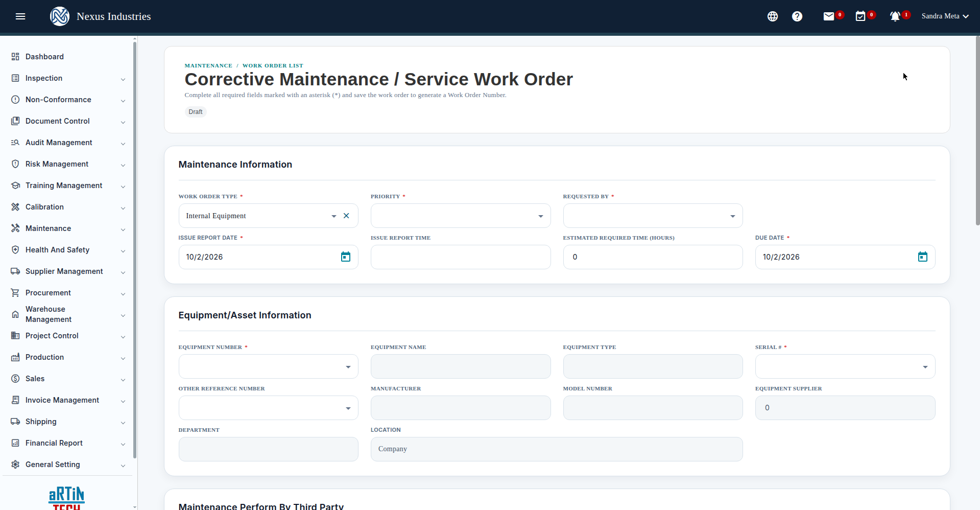Go to the Work Order List breadcrumb
Image resolution: width=980 pixels, height=510 pixels.
pyautogui.click(x=273, y=65)
